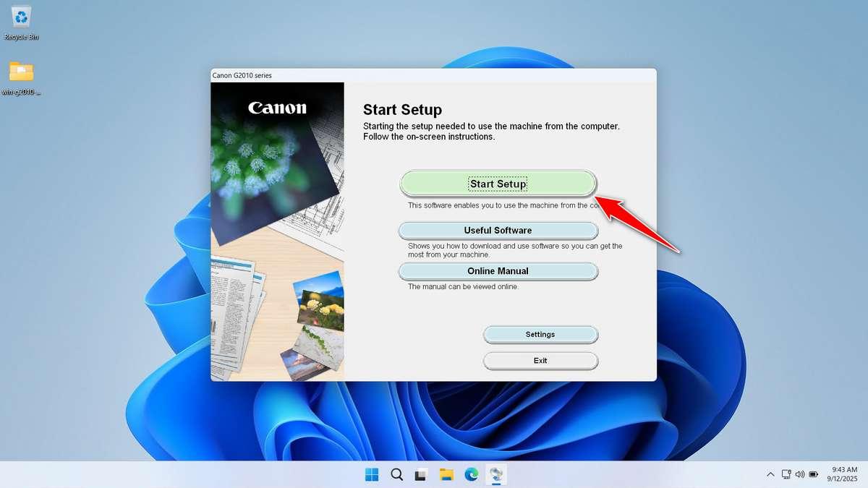The image size is (868, 488).
Task: Open Windows Search
Action: (x=396, y=475)
